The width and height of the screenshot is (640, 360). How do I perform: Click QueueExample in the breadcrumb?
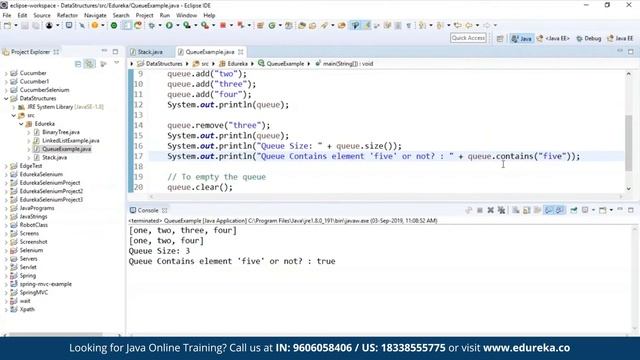tap(285, 64)
